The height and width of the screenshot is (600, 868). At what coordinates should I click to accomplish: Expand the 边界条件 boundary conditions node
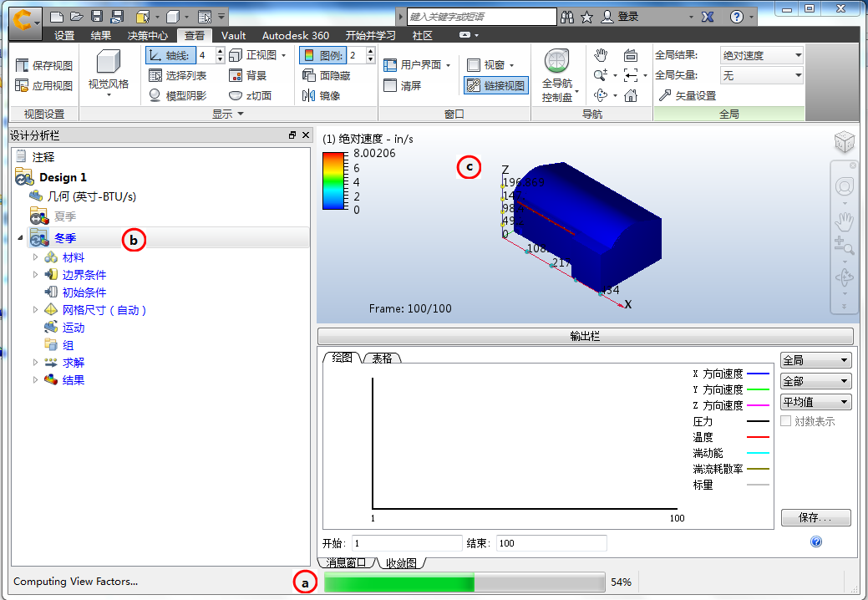coord(35,275)
